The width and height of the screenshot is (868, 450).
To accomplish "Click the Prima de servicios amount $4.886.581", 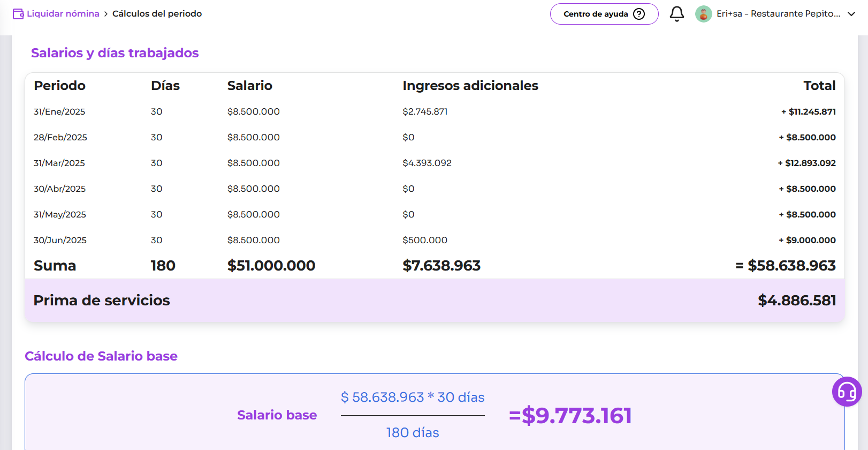I will [x=796, y=301].
